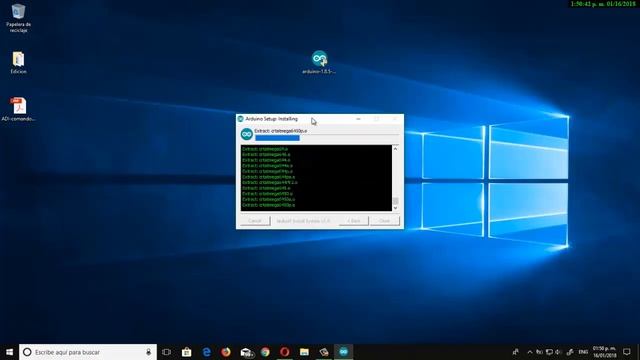The height and width of the screenshot is (360, 640).
Task: Launch Opera browser from the taskbar
Action: tap(285, 352)
